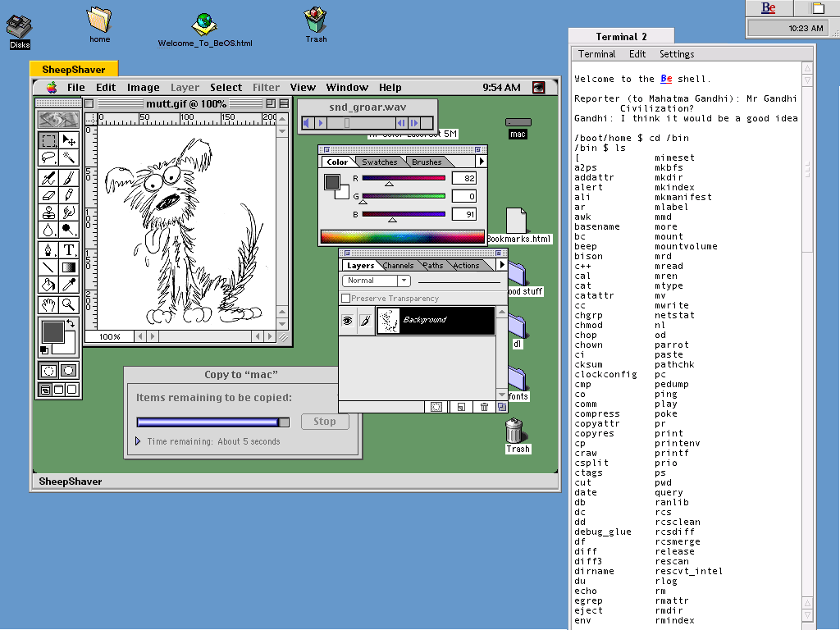Select the Paint Bucket tool
840x630 pixels.
point(48,285)
